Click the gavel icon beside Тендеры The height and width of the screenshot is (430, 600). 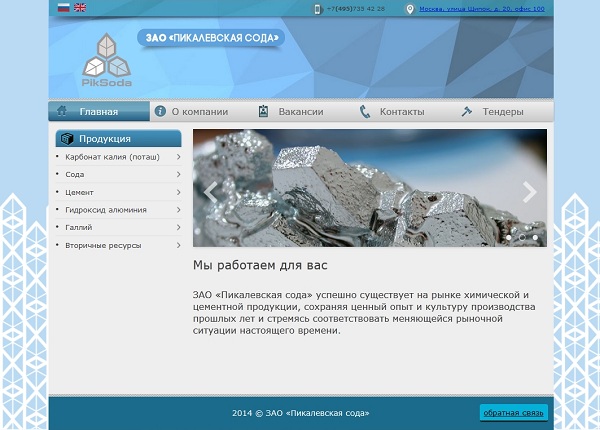click(x=466, y=111)
